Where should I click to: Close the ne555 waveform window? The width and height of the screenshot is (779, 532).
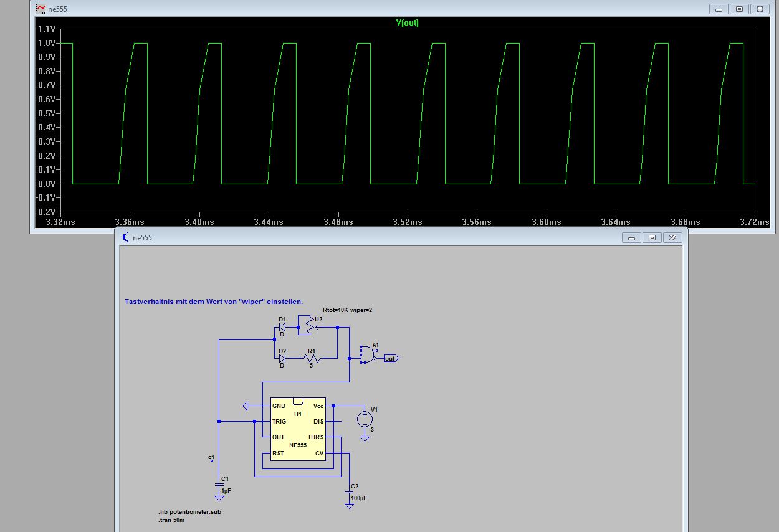pos(760,9)
